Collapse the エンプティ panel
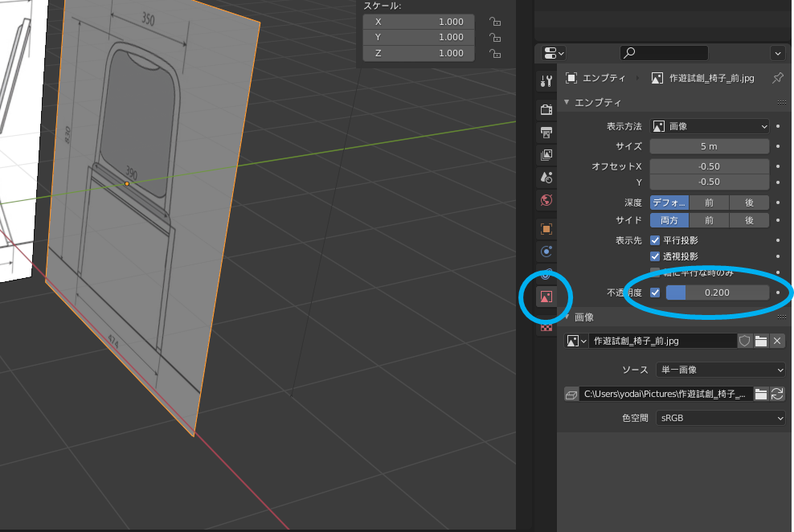Screen dimensions: 794x532 click(567, 102)
